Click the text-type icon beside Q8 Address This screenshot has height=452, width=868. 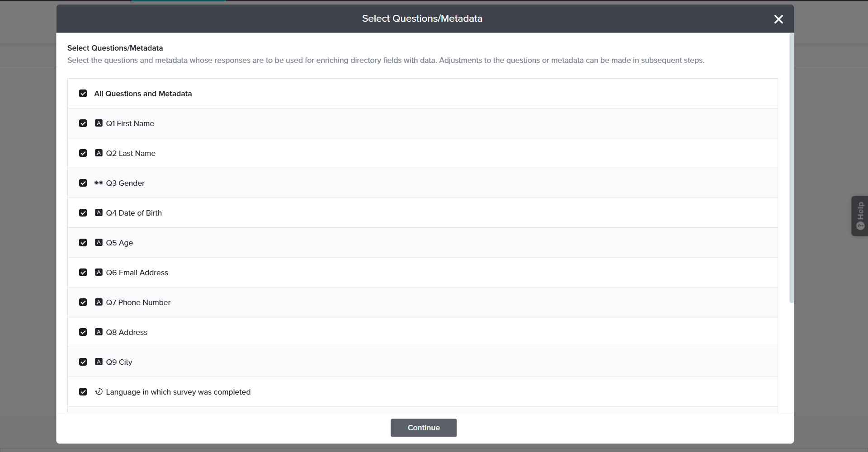coord(99,332)
